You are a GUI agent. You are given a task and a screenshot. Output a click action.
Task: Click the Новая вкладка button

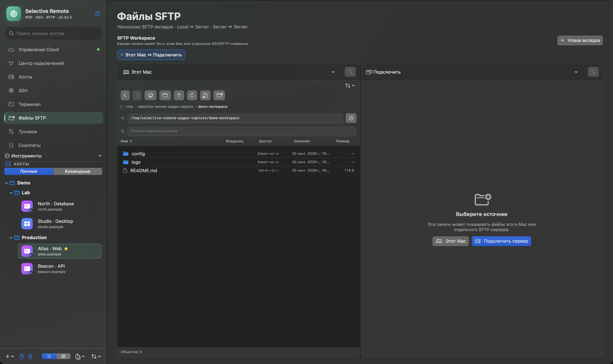point(580,40)
